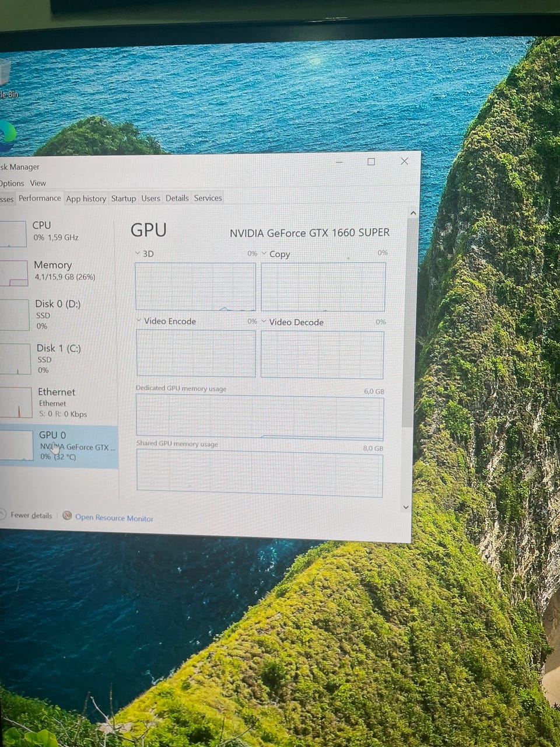
Task: Select Disk 1 (C:) in sidebar
Action: click(58, 358)
